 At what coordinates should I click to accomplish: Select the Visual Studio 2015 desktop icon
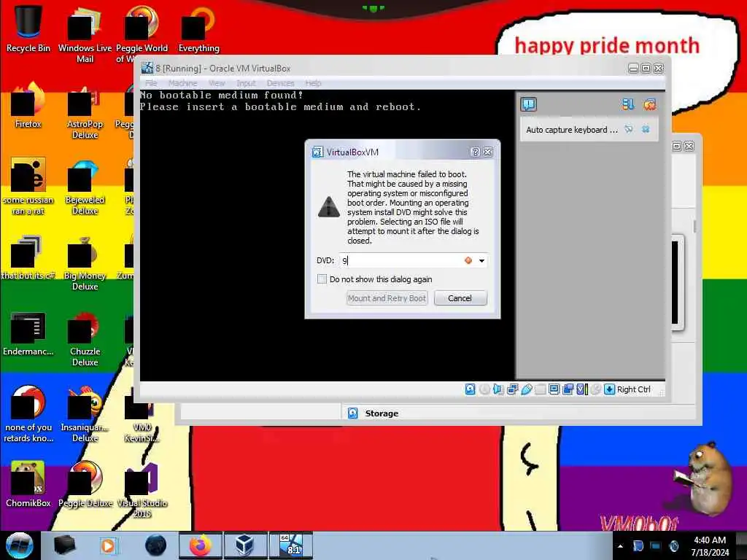[142, 489]
